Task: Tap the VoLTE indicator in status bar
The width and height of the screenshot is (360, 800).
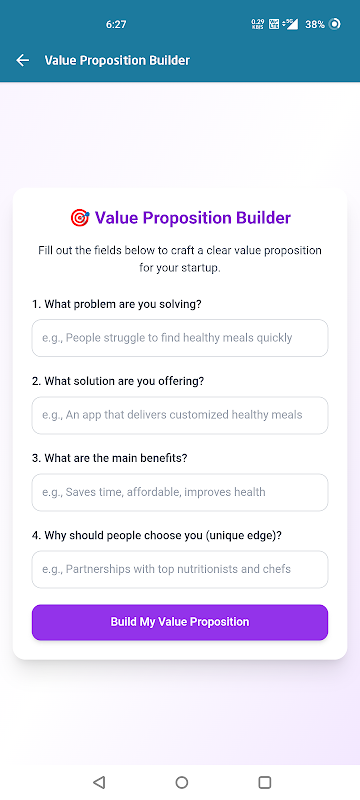Action: coord(274,24)
